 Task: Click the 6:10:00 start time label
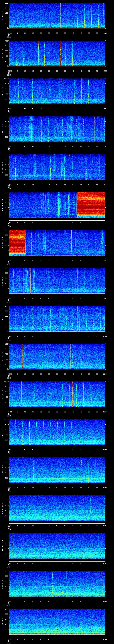[x=9, y=374]
